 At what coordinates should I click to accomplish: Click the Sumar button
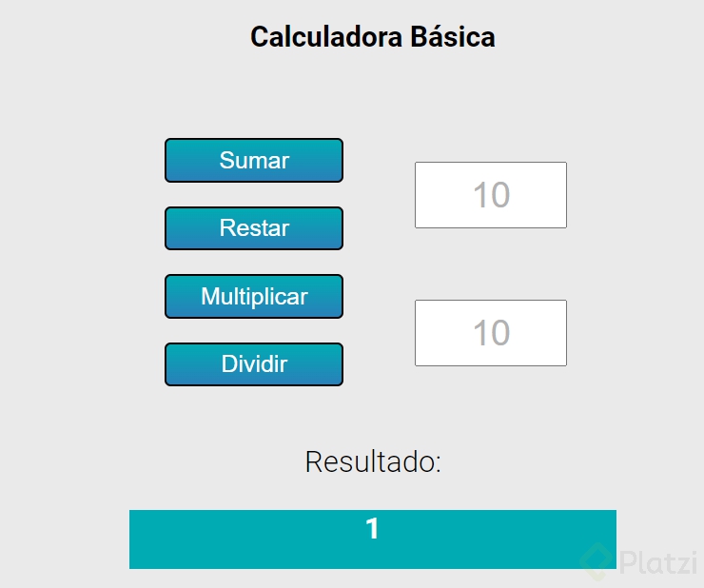click(254, 161)
